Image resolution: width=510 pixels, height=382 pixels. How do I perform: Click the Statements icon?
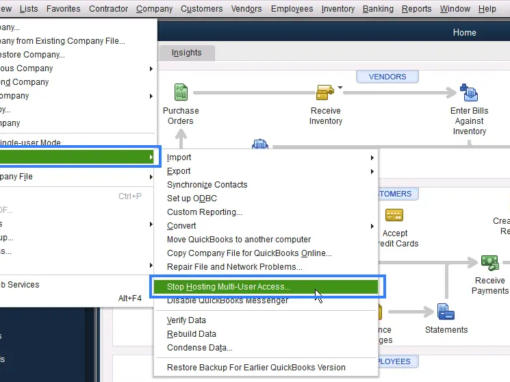446,311
